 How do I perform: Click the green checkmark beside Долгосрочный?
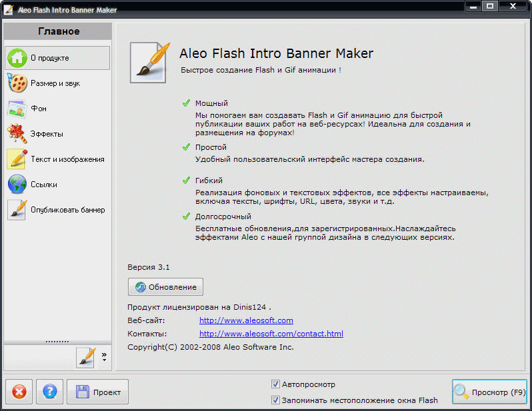pyautogui.click(x=186, y=216)
